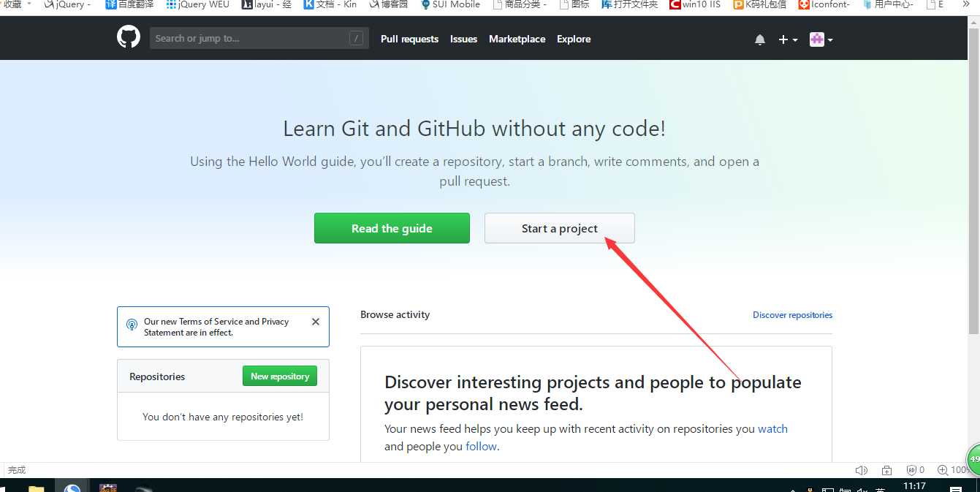This screenshot has width=980, height=492.
Task: Click the broadcast icon in Terms notice
Action: click(132, 325)
